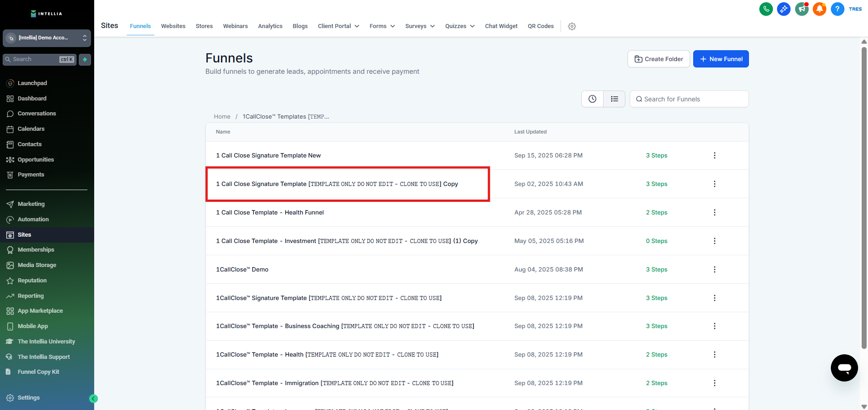Open the Intellia Demo Account switcher
This screenshot has width=868, height=410.
[47, 38]
